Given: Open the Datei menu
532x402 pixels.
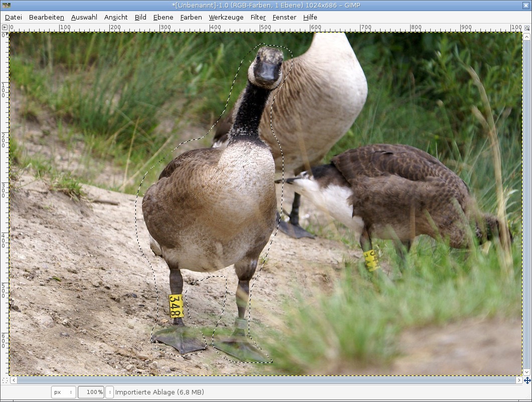Looking at the screenshot, I should 14,17.
